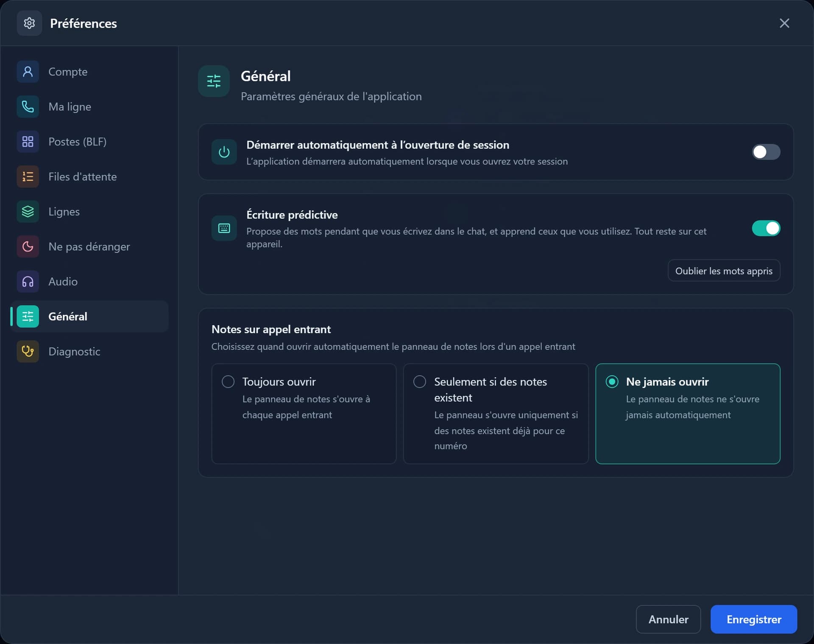814x644 pixels.
Task: Click the Préférences gear icon in header
Action: click(x=29, y=23)
